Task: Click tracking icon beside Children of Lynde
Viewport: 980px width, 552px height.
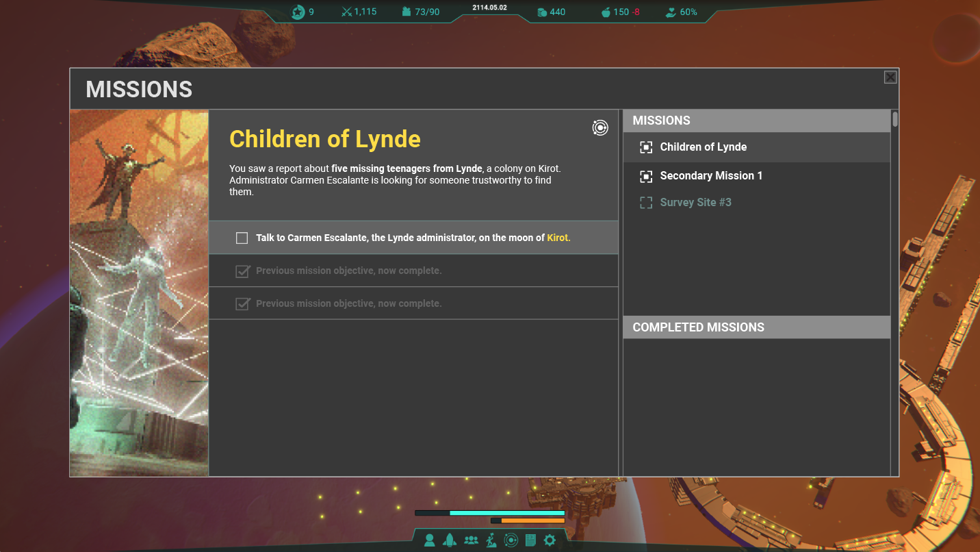Action: 646,147
